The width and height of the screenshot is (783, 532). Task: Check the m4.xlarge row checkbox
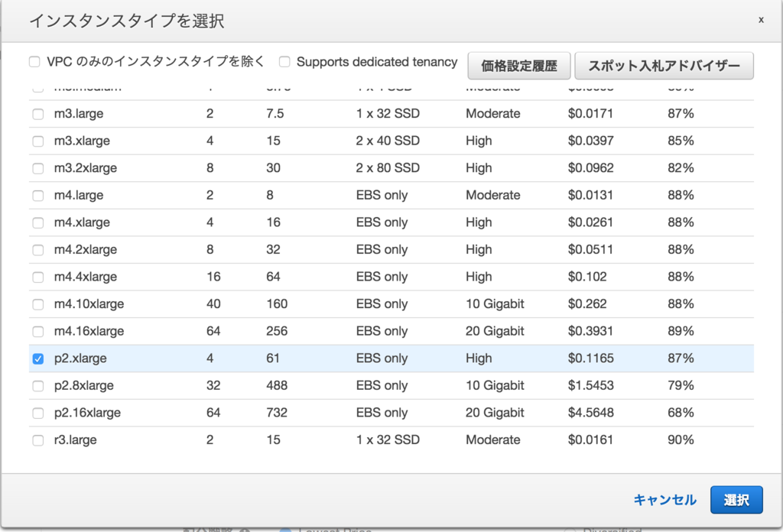coord(38,222)
